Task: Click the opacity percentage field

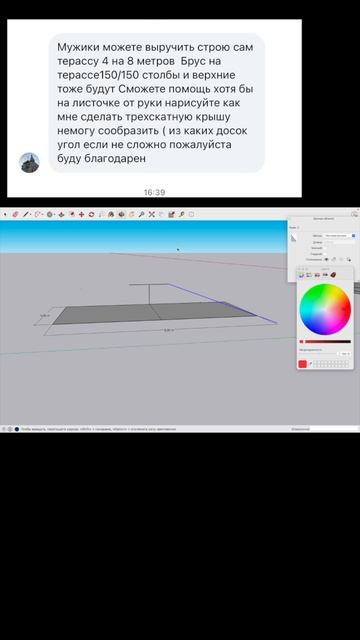Action: coord(345,354)
